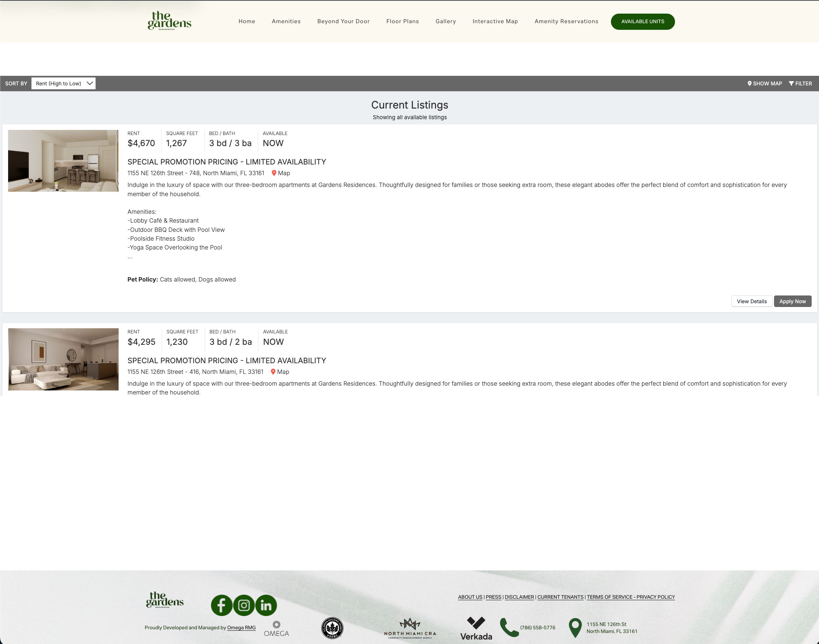Click the 3 bd / 3 ba value
The width and height of the screenshot is (819, 644).
(230, 143)
